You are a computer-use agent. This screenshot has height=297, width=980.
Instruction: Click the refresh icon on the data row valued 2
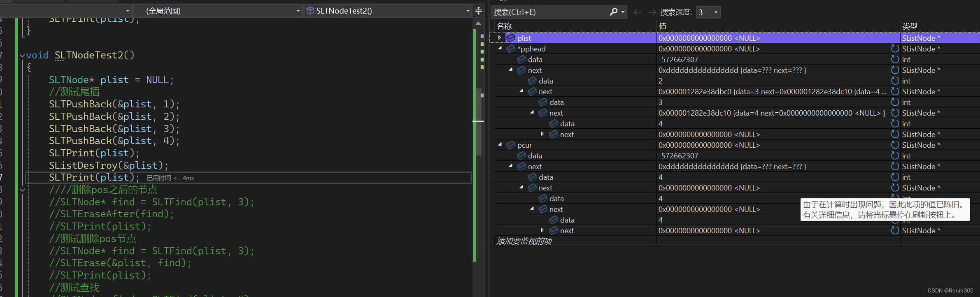pyautogui.click(x=895, y=81)
